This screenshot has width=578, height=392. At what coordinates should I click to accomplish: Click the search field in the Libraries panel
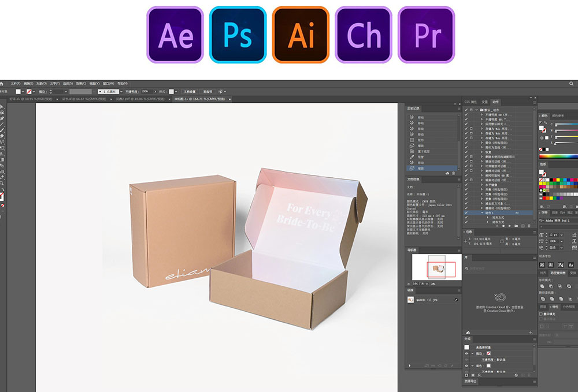point(500,268)
